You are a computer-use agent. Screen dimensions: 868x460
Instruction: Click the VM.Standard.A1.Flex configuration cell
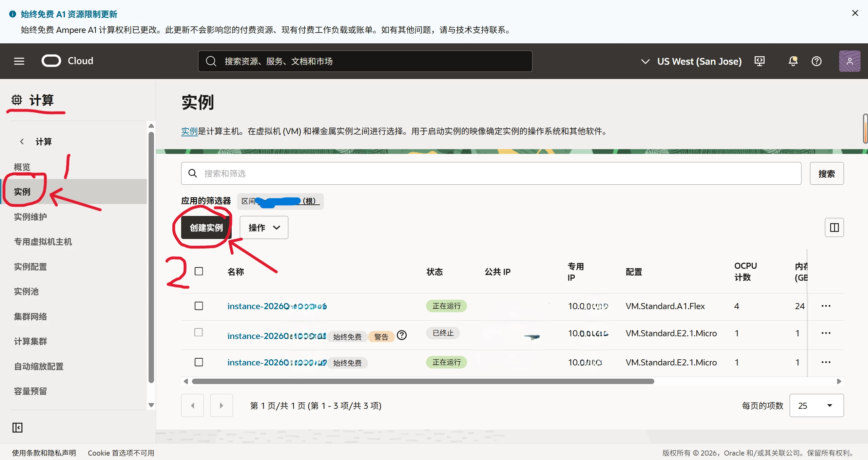point(665,306)
